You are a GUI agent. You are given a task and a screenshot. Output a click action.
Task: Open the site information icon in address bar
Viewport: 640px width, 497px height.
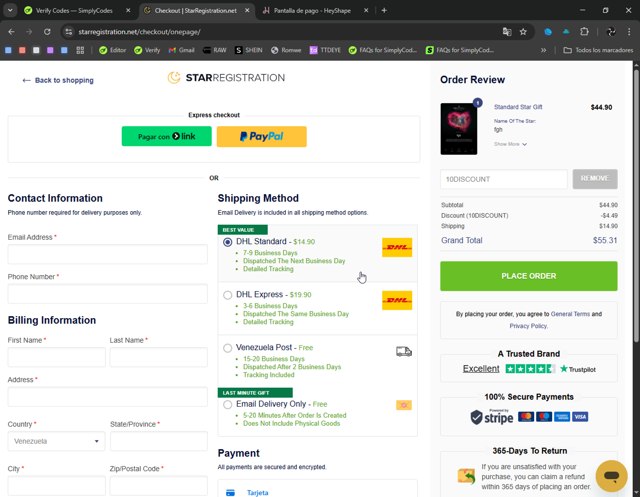69,32
